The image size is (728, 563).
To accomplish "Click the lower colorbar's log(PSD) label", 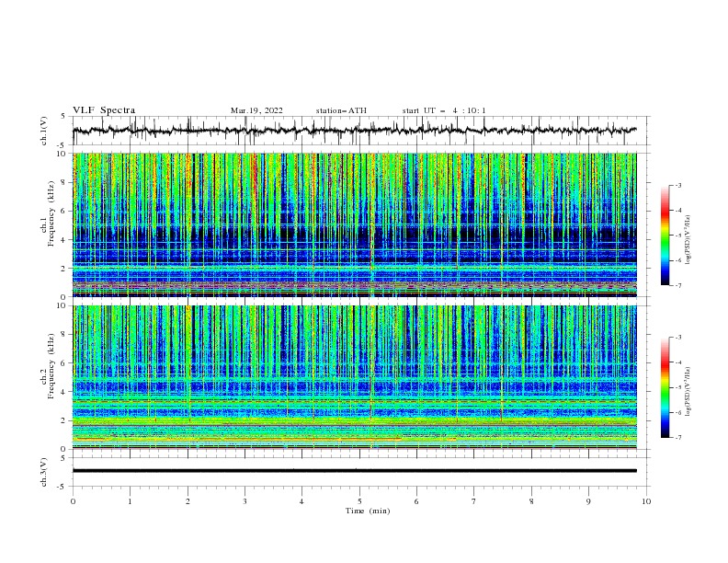I will tap(688, 392).
